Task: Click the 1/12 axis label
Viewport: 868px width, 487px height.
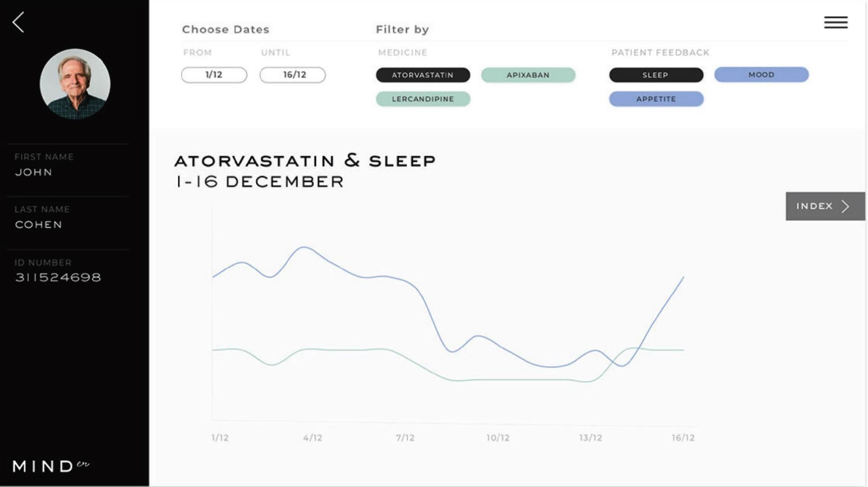Action: coord(220,438)
